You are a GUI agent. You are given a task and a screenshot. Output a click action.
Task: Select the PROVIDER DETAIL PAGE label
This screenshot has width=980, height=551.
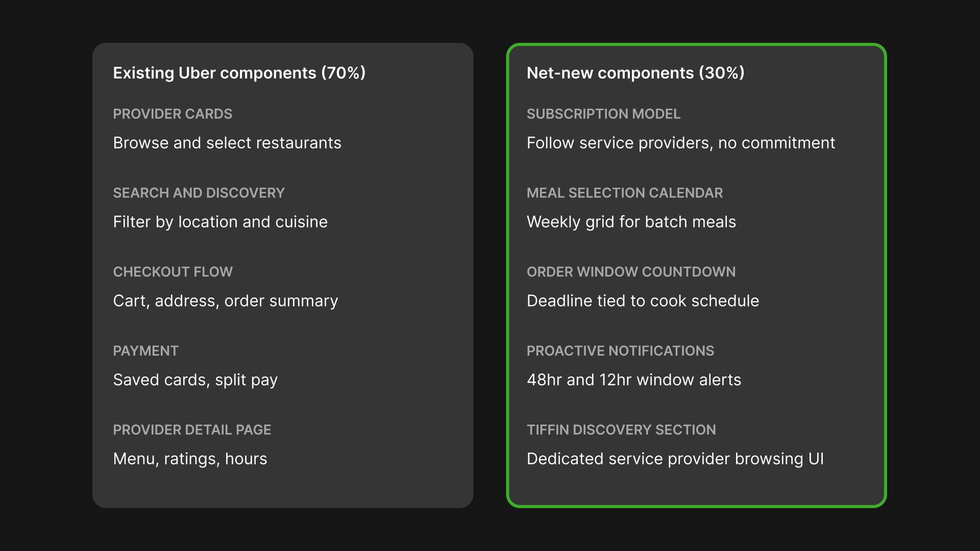pyautogui.click(x=192, y=430)
